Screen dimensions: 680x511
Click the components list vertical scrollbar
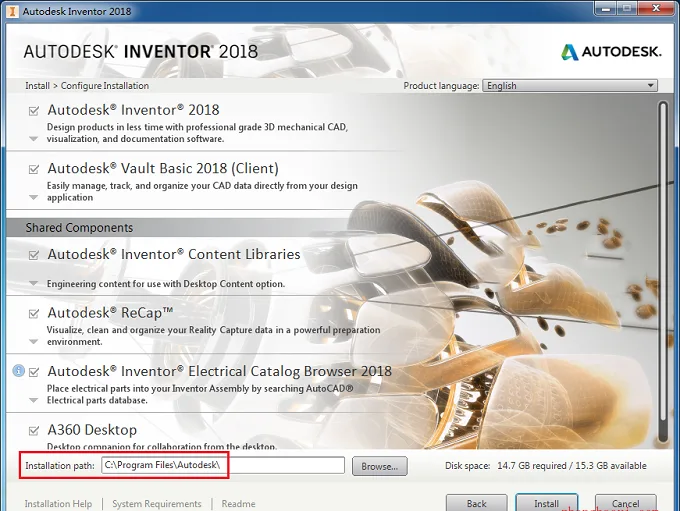[662, 272]
